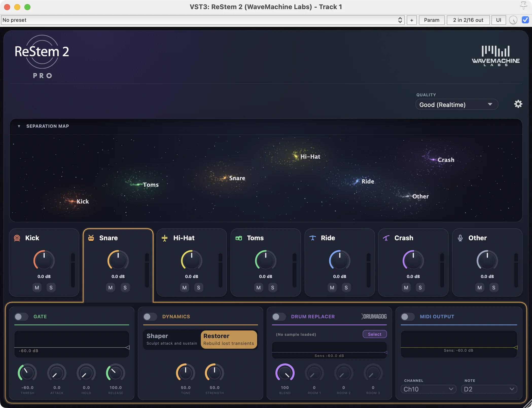
Task: Select the Hi-Hat stem tab
Action: tap(192, 263)
